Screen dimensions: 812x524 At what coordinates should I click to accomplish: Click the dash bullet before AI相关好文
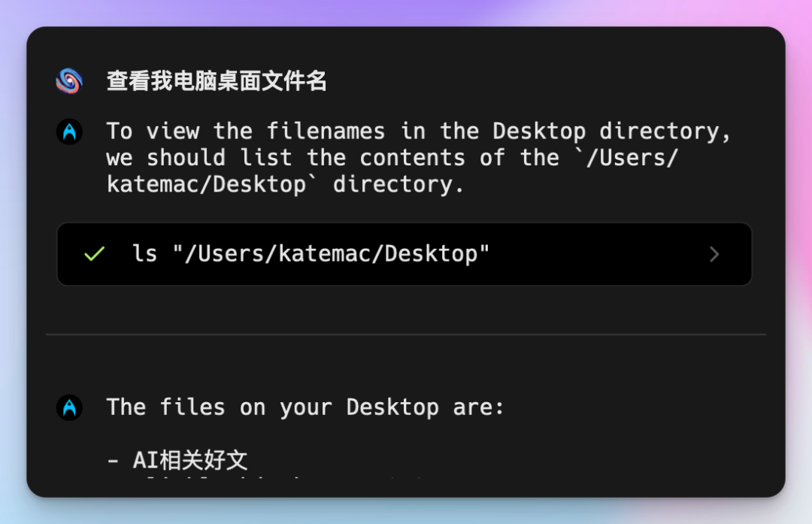click(x=113, y=460)
